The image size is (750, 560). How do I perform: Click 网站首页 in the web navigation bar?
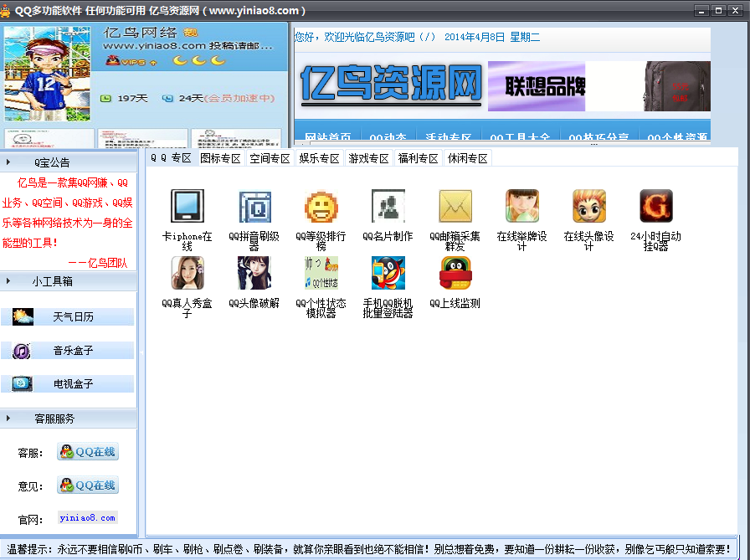coord(327,136)
